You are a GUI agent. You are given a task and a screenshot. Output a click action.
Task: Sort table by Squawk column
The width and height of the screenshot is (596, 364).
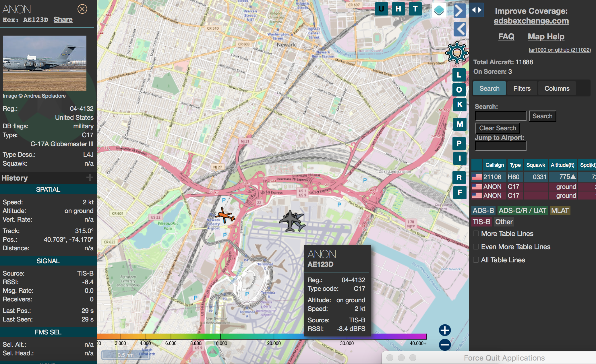coord(536,165)
